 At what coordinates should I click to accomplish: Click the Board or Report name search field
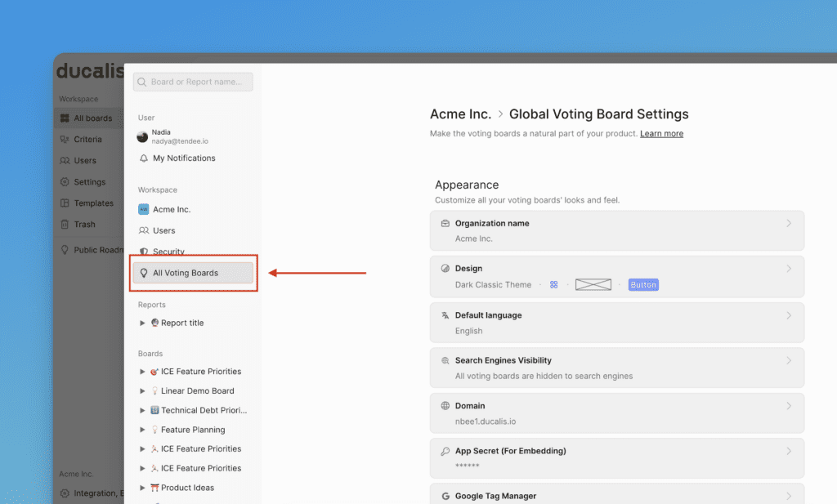tap(193, 82)
